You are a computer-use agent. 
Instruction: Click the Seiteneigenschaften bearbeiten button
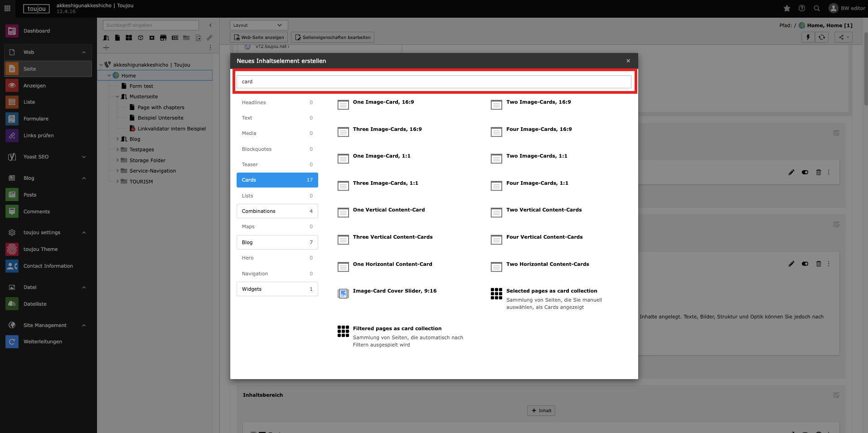click(333, 37)
